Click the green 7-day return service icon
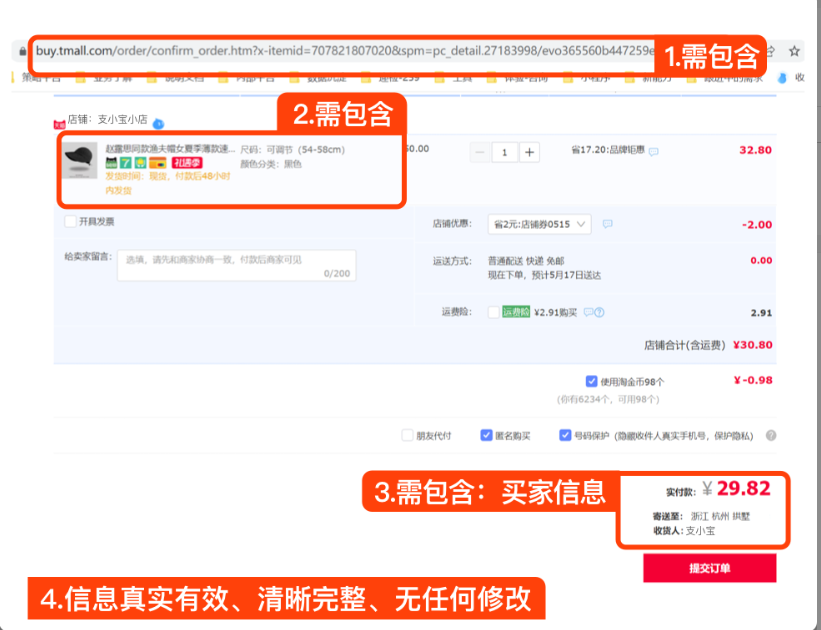 tap(126, 163)
